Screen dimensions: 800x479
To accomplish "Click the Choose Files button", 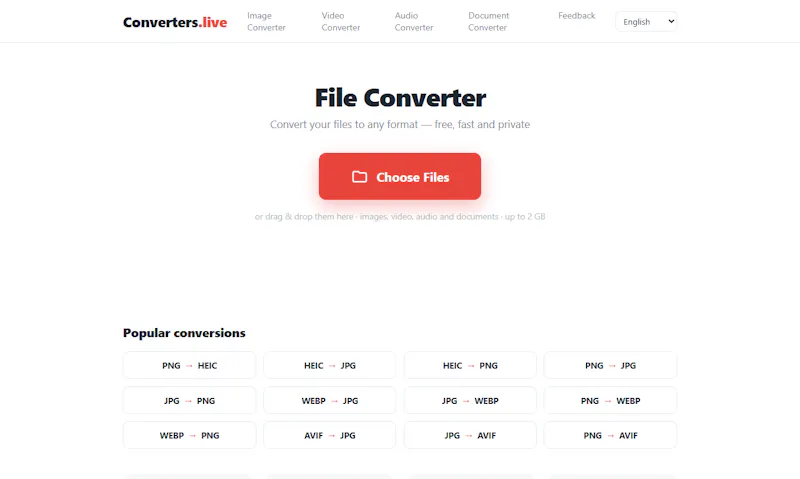I will tap(400, 177).
